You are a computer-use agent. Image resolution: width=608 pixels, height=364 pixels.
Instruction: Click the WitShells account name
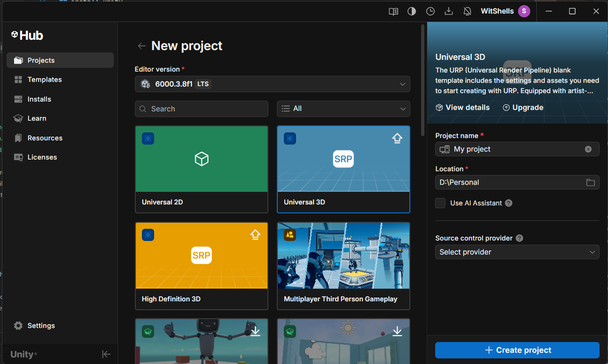(x=497, y=11)
